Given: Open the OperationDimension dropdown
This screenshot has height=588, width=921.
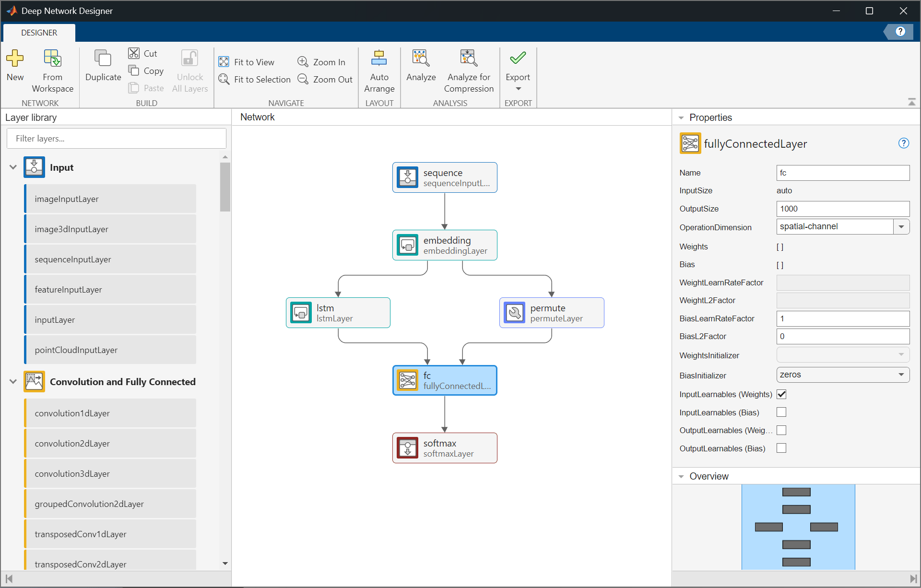Looking at the screenshot, I should (x=902, y=226).
